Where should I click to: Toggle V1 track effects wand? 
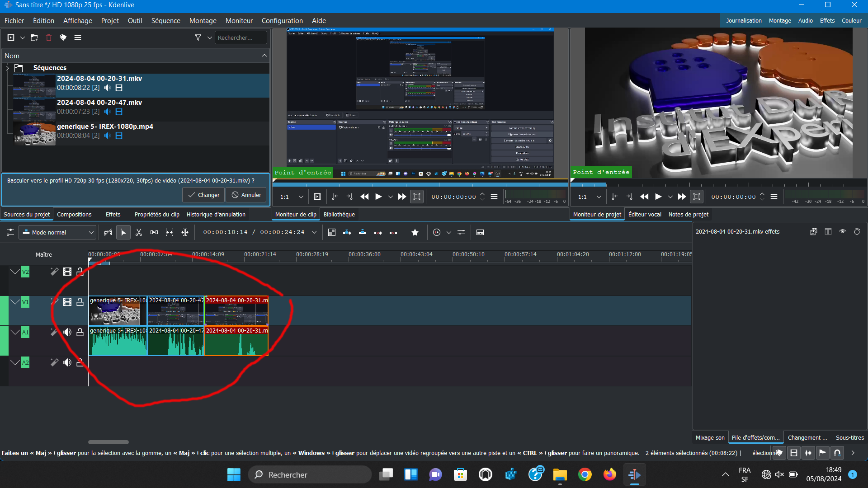54,302
